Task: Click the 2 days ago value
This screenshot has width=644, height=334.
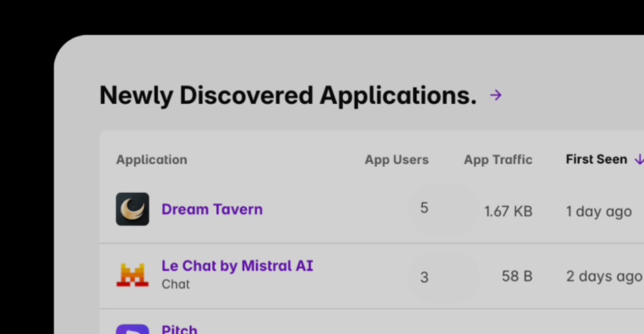Action: tap(604, 277)
